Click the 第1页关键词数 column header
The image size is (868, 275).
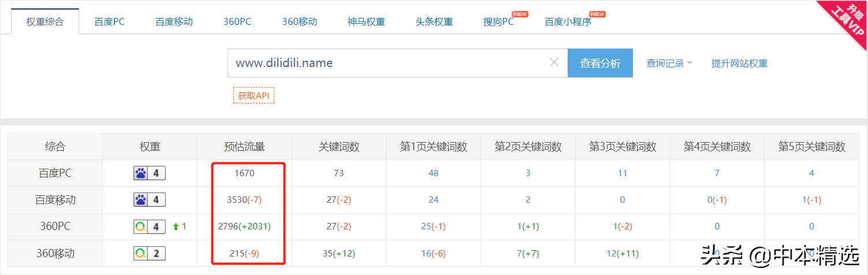point(434,147)
